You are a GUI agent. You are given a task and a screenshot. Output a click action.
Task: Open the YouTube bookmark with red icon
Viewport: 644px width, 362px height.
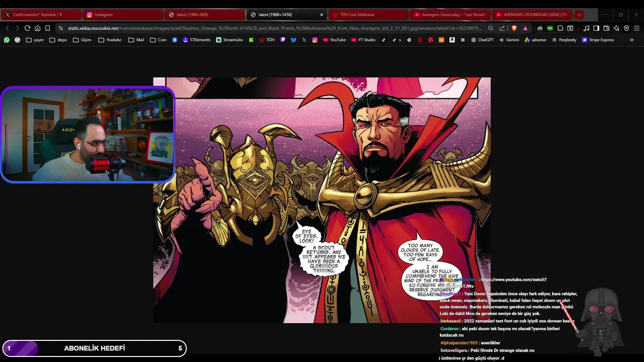tap(335, 40)
